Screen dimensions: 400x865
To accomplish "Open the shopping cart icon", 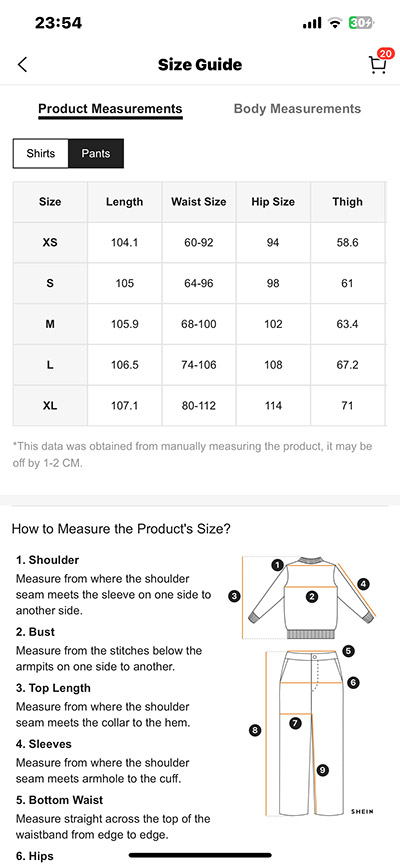I will tap(377, 65).
